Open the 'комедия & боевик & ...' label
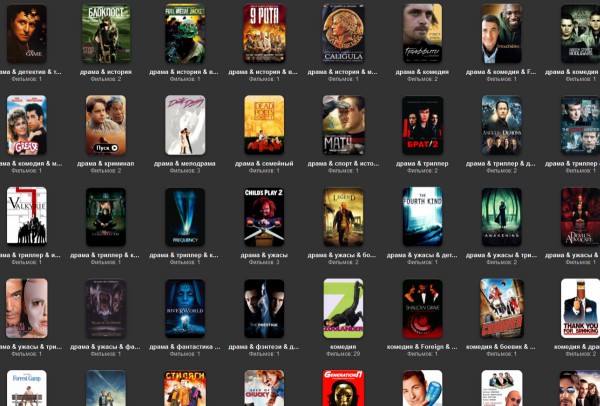 [501, 347]
